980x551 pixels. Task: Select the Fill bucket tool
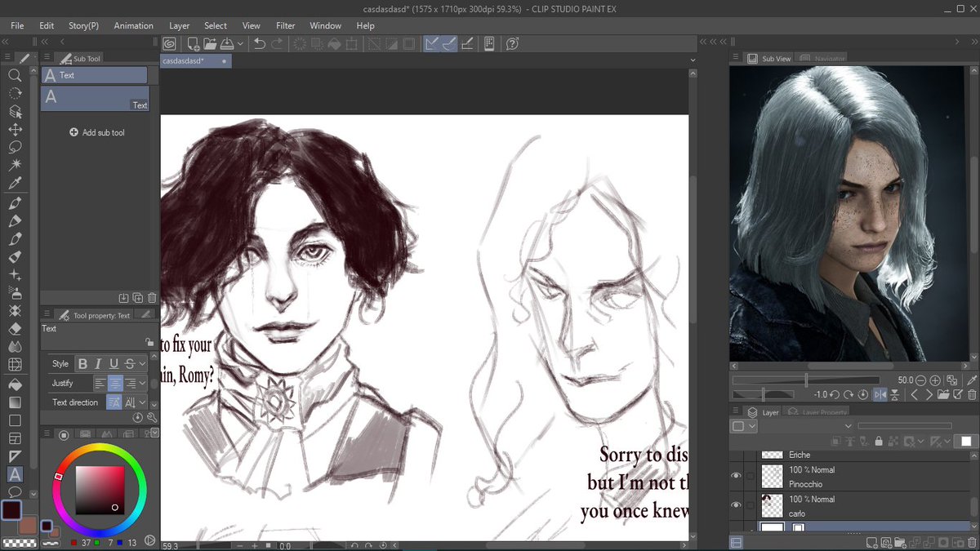coord(14,384)
